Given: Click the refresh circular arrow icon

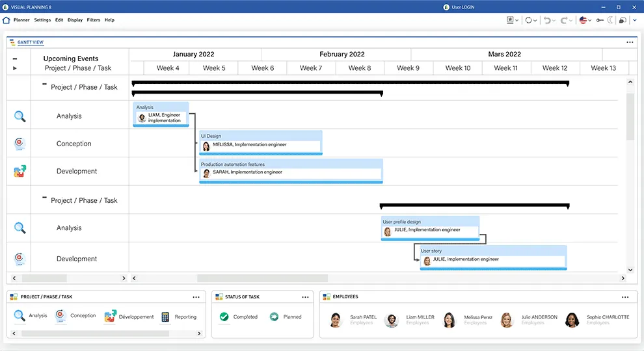Looking at the screenshot, I should 530,20.
